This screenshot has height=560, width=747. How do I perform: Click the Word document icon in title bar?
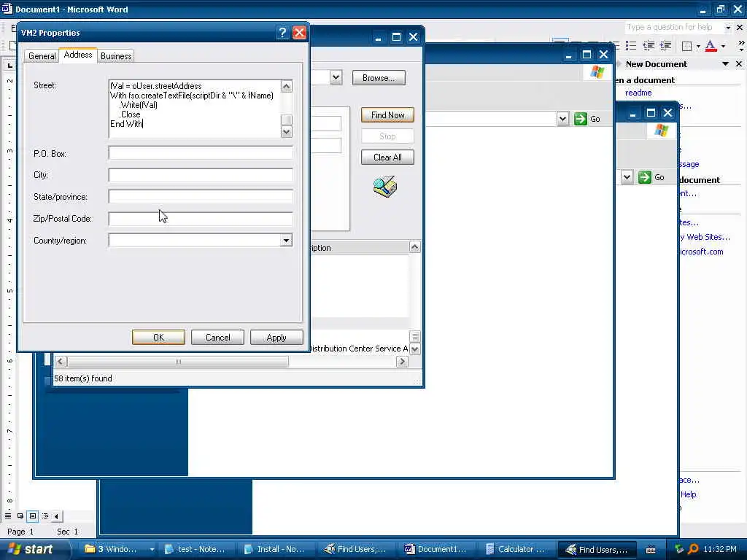tap(7, 9)
